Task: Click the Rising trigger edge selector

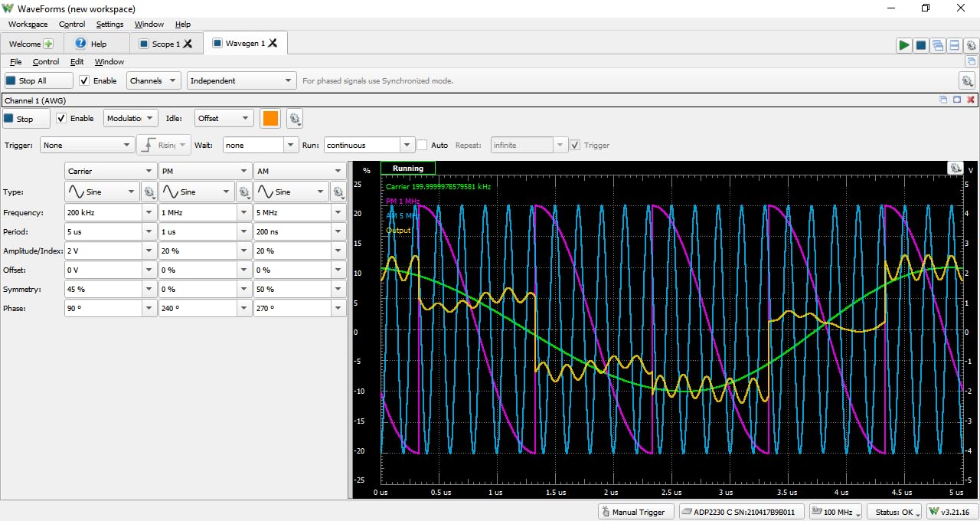Action: point(163,145)
